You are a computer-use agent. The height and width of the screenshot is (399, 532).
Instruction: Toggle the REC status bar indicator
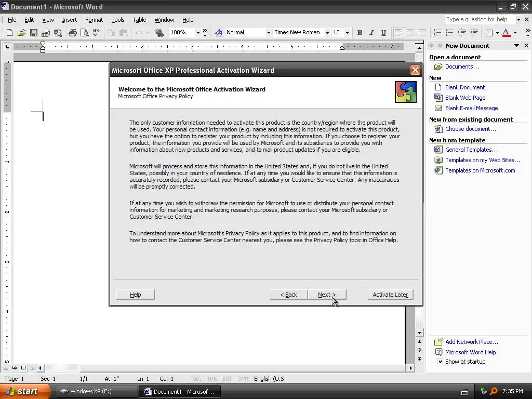[x=196, y=379]
